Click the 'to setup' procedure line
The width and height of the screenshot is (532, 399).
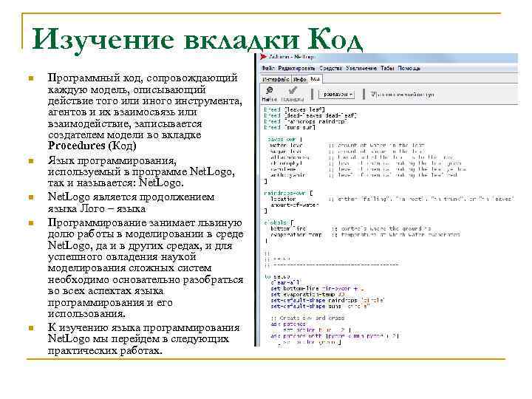pos(277,276)
